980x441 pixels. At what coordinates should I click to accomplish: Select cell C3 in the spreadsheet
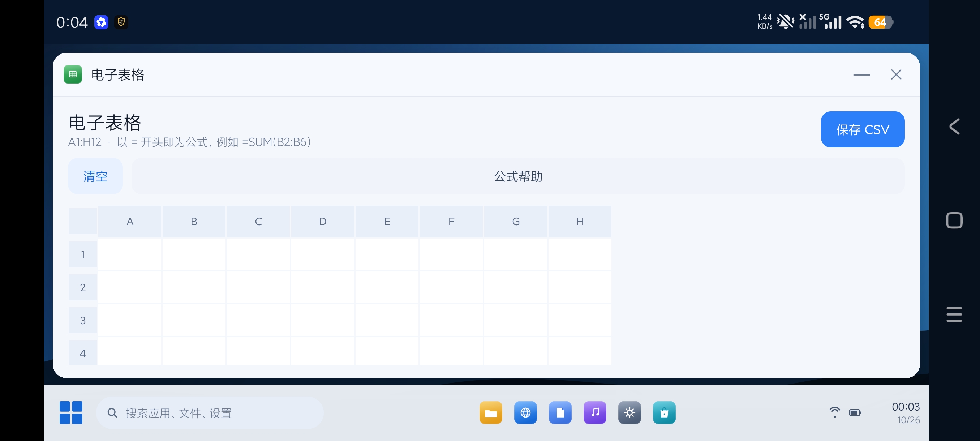click(258, 320)
